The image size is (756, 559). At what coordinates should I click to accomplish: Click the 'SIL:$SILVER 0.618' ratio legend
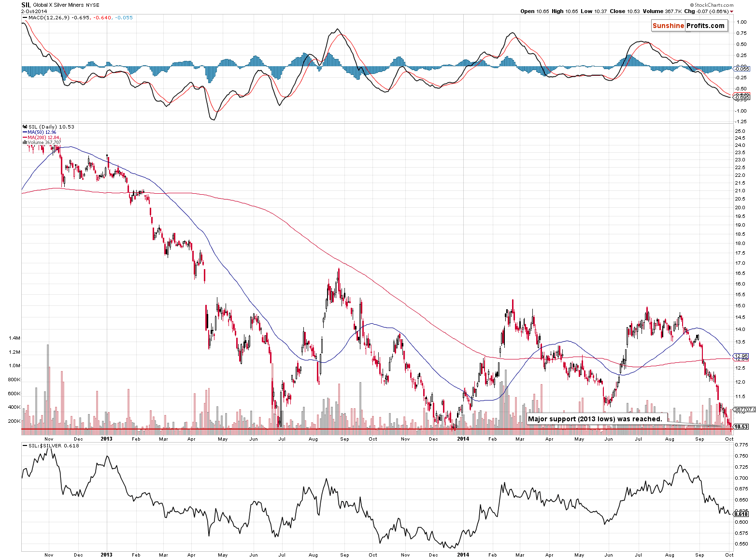click(x=50, y=445)
